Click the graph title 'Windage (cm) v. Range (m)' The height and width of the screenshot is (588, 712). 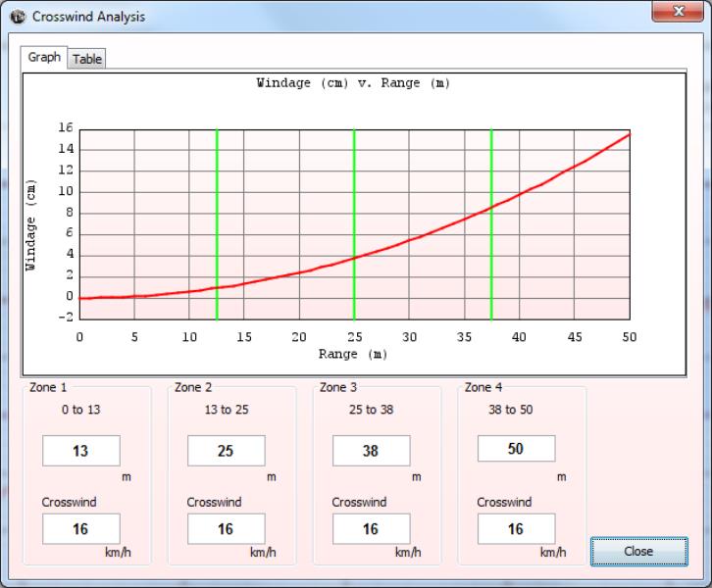click(x=353, y=83)
